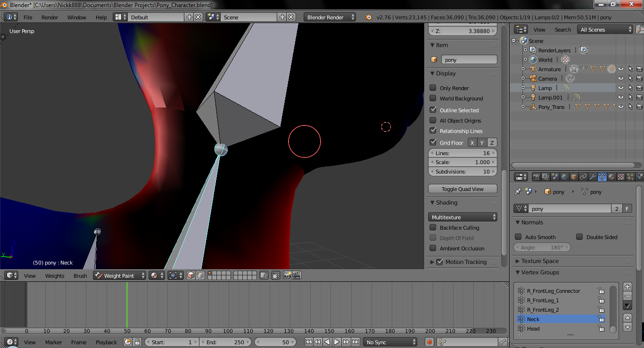Image resolution: width=644 pixels, height=348 pixels.
Task: Toggle face selection masking icon in 3D header
Action: pos(191,275)
